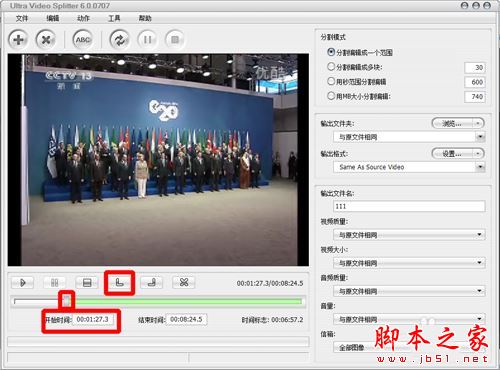This screenshot has height=370, width=500.
Task: Click the seconds field showing 600
Action: tap(475, 82)
